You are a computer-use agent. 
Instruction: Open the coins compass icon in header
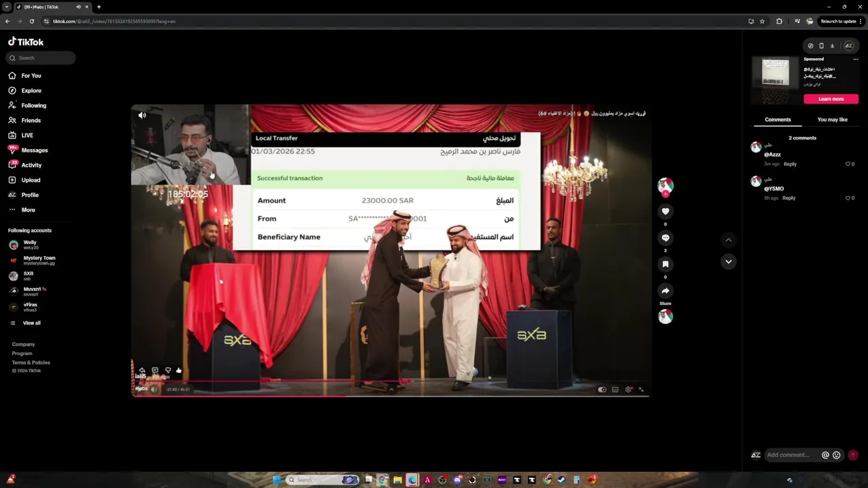(810, 46)
